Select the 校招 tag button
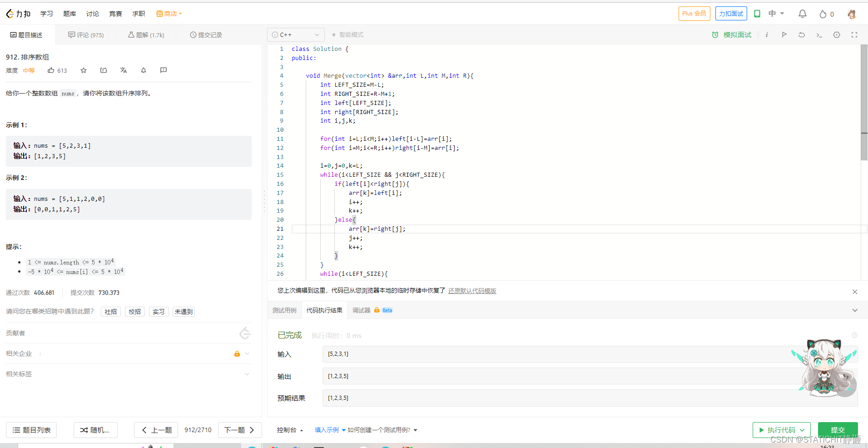Screen dimensions: 868x448 coord(135,312)
